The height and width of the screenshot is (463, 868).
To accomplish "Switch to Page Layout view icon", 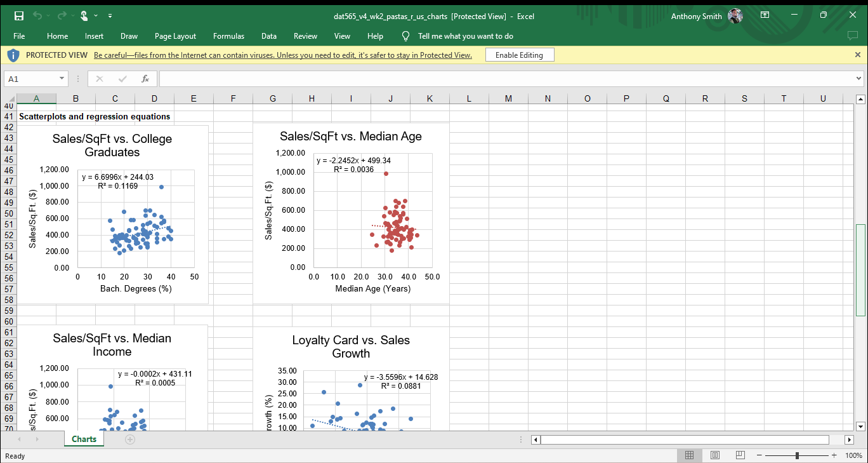I will [x=715, y=455].
